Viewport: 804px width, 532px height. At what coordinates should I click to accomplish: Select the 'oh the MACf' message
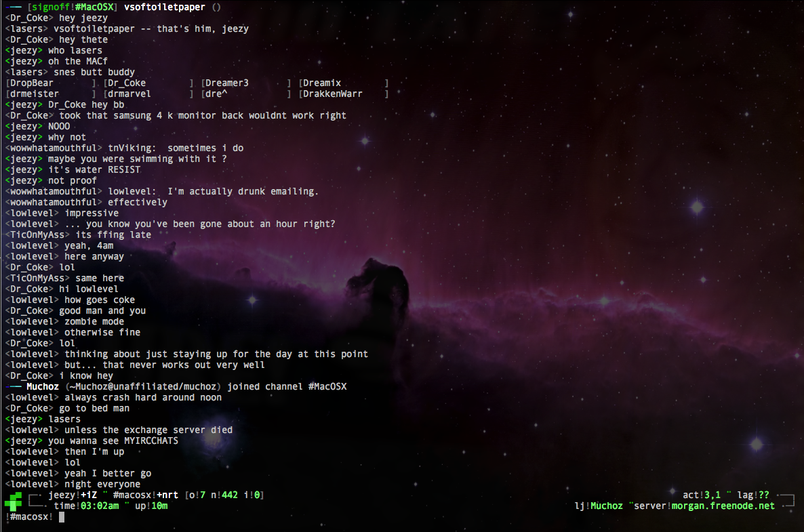click(x=78, y=61)
